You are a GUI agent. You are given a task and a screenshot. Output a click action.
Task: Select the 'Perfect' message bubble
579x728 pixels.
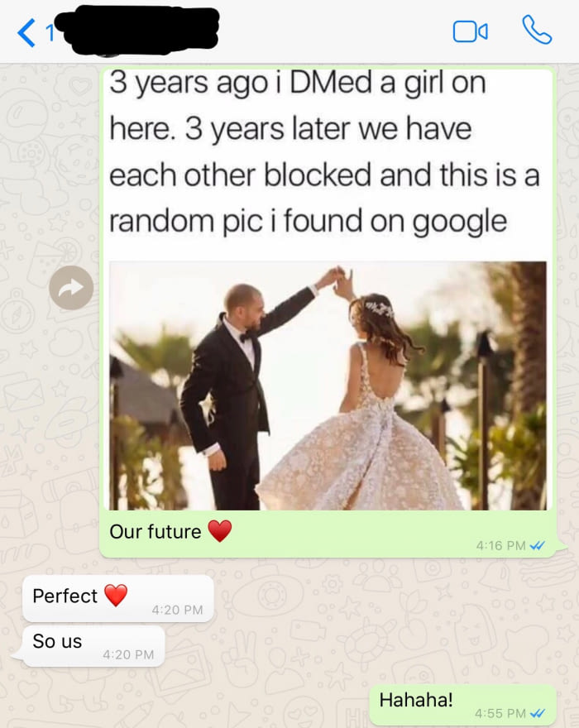(118, 598)
